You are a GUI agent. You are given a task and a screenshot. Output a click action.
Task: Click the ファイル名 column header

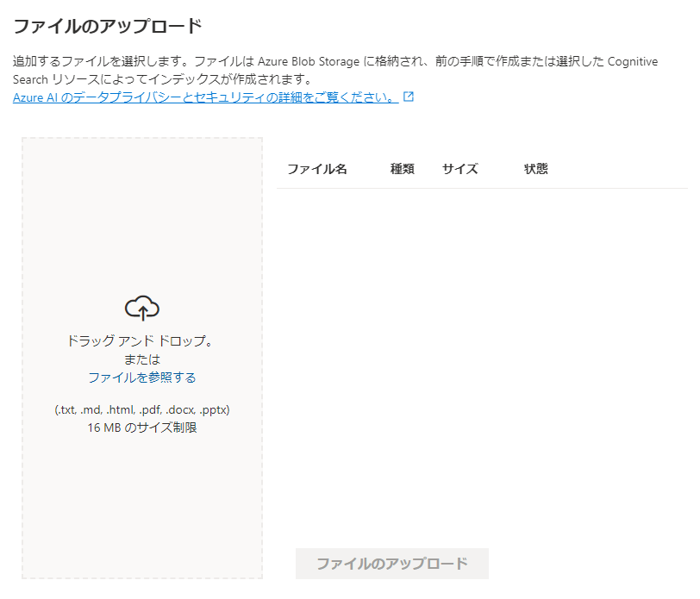(x=317, y=169)
